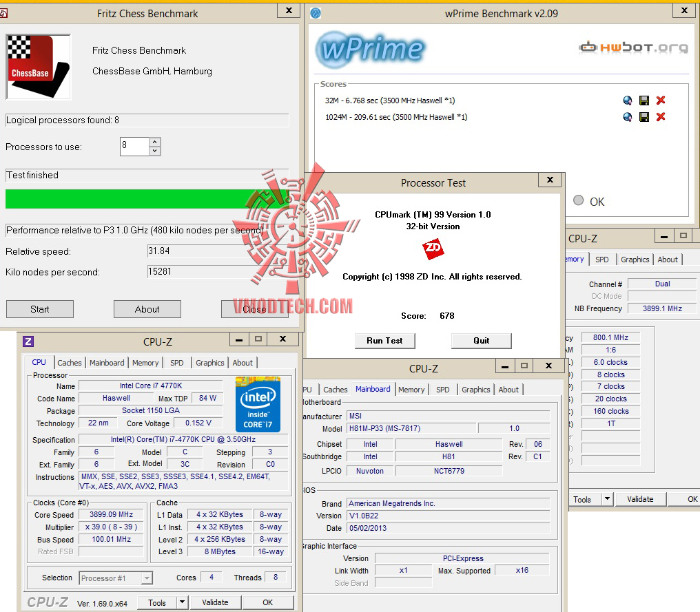Click the Processors to use input field
The height and width of the screenshot is (612, 700).
pos(134,147)
